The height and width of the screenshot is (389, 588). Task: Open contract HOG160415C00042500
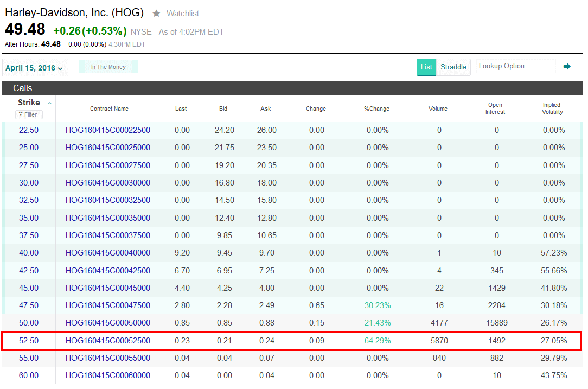[x=108, y=271]
